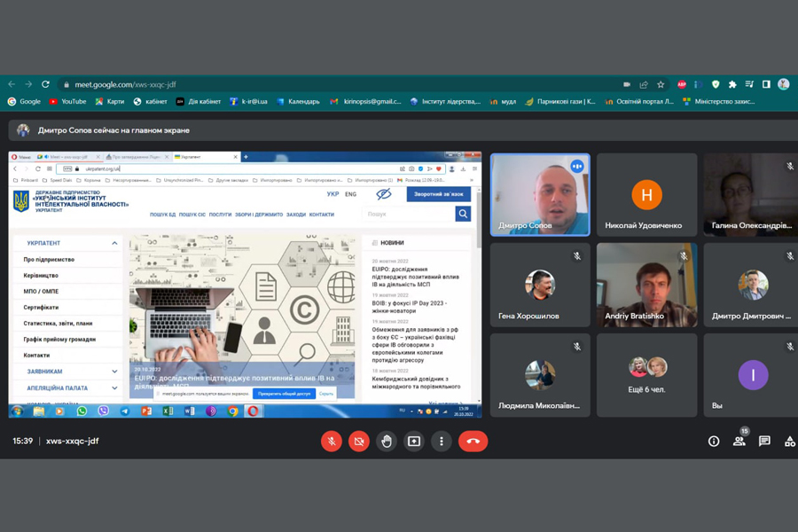Bookmark this page with star icon
The height and width of the screenshot is (532, 798).
pos(661,84)
